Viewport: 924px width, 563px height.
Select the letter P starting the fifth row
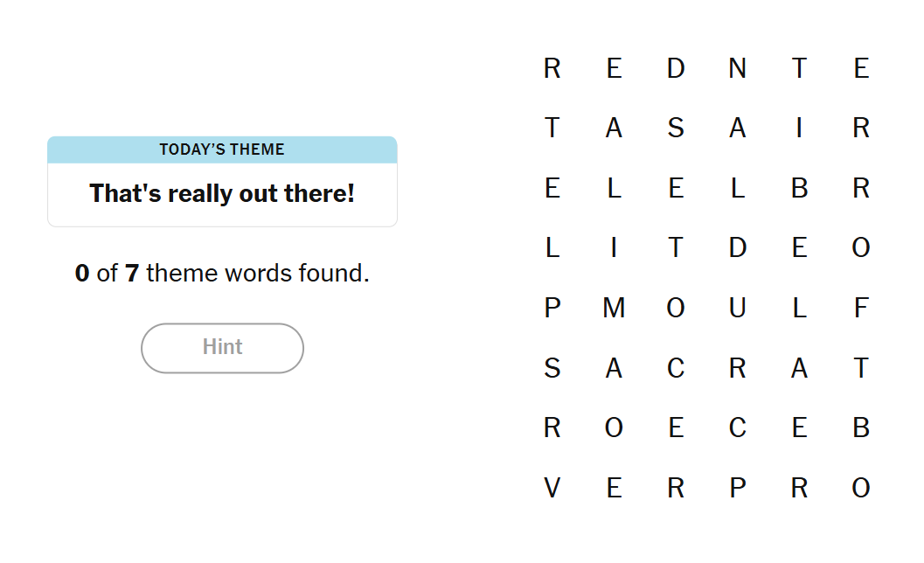pos(552,308)
